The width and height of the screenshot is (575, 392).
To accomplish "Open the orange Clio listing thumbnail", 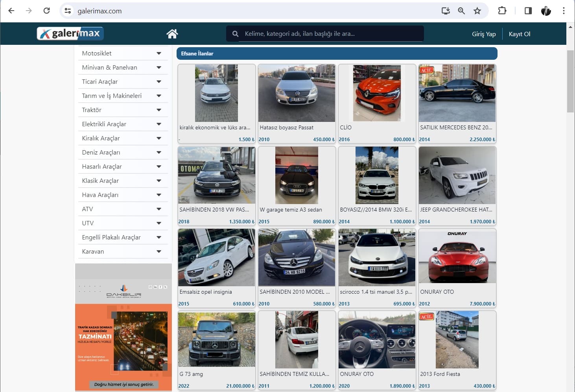I will tap(376, 94).
